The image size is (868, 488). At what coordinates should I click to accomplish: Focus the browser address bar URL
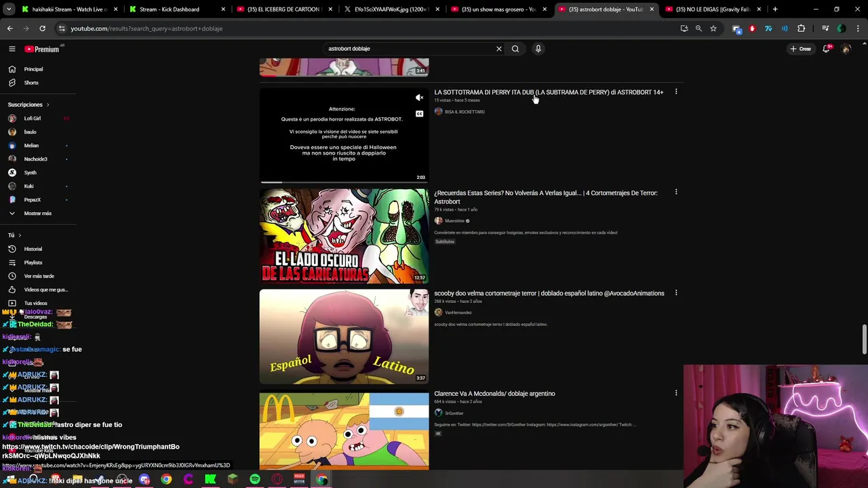[146, 28]
